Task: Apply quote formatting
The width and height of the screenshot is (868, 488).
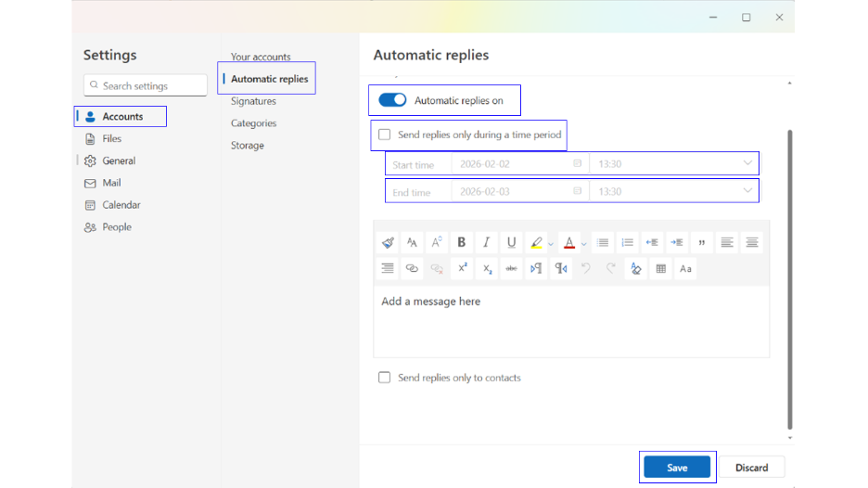Action: click(701, 242)
